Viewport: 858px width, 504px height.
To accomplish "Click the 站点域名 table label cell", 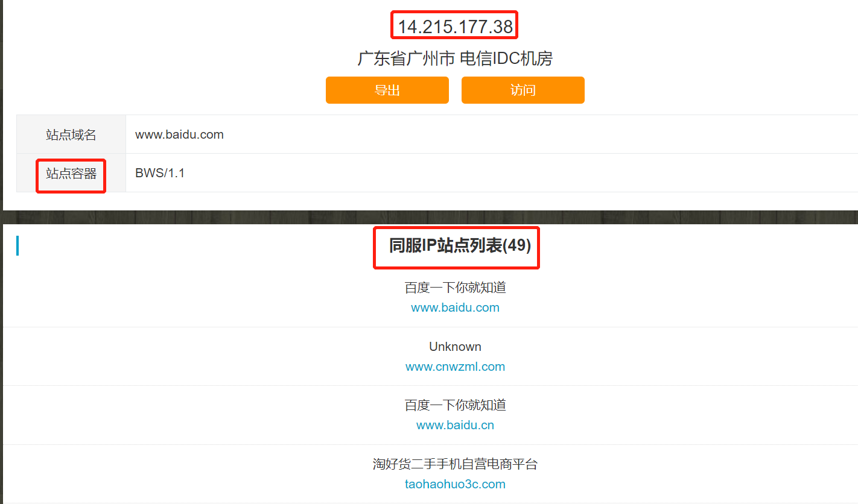I will pos(71,134).
